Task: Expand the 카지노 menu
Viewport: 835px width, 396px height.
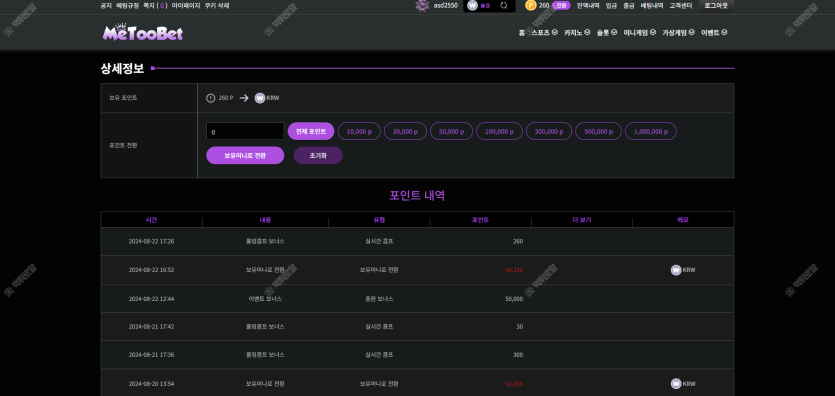Action: click(577, 32)
